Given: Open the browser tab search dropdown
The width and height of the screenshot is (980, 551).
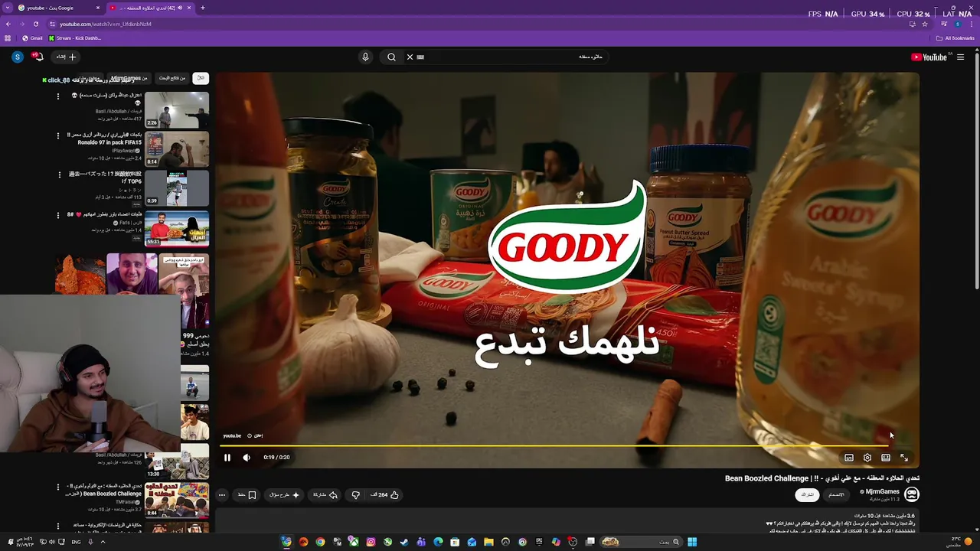Looking at the screenshot, I should point(8,8).
